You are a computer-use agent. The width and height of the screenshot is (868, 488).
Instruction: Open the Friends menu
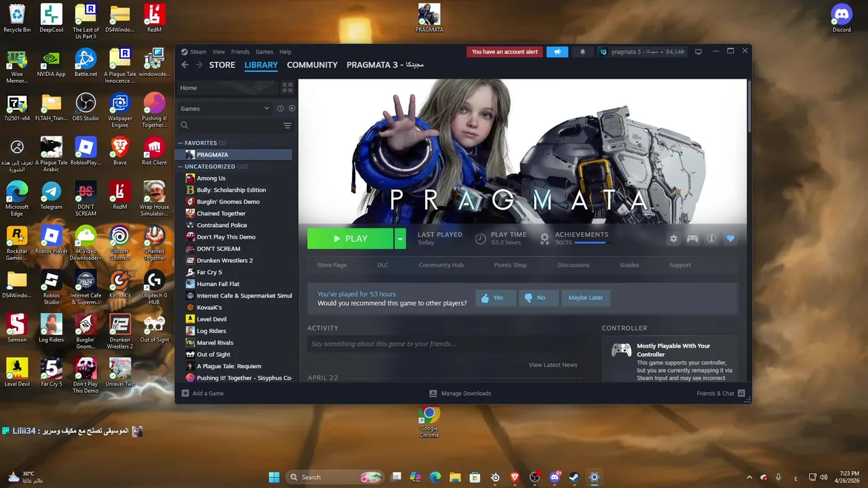pyautogui.click(x=240, y=52)
